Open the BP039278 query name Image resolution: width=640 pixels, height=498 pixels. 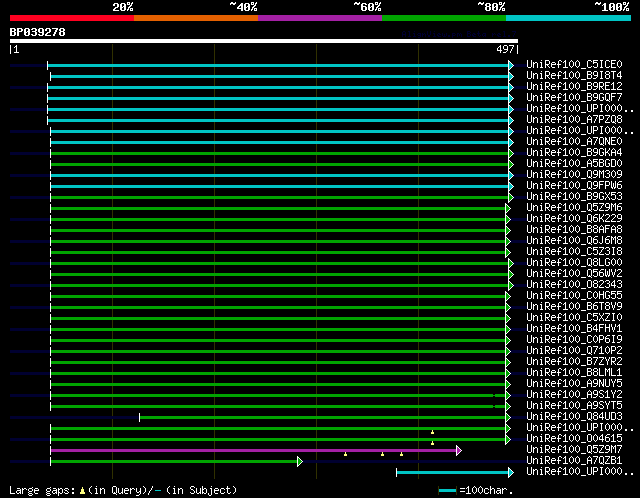(37, 32)
